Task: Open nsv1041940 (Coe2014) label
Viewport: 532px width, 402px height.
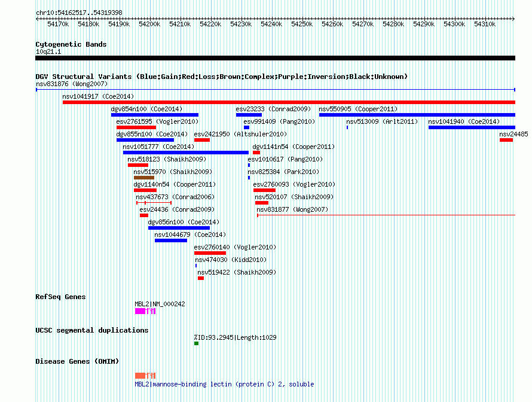Action: [x=464, y=121]
